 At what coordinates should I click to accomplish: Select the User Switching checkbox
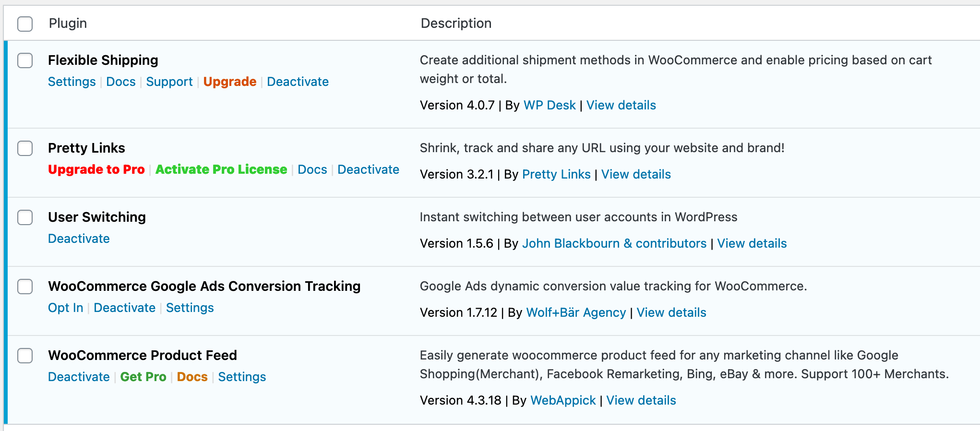pos(25,217)
